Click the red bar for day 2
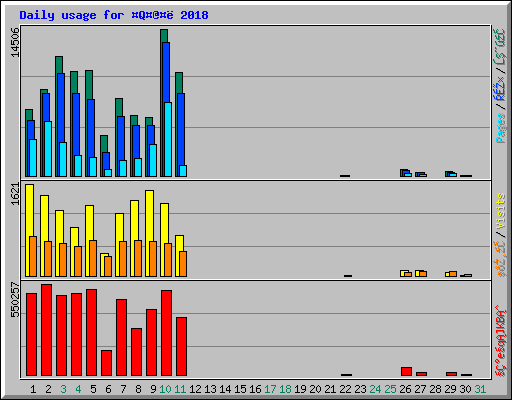The width and height of the screenshot is (512, 400). [46, 330]
